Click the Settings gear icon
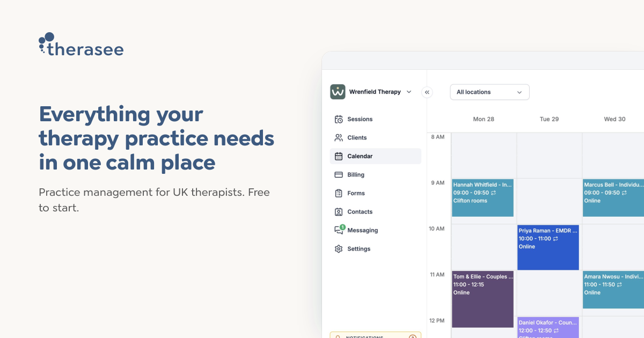644x338 pixels. 339,249
